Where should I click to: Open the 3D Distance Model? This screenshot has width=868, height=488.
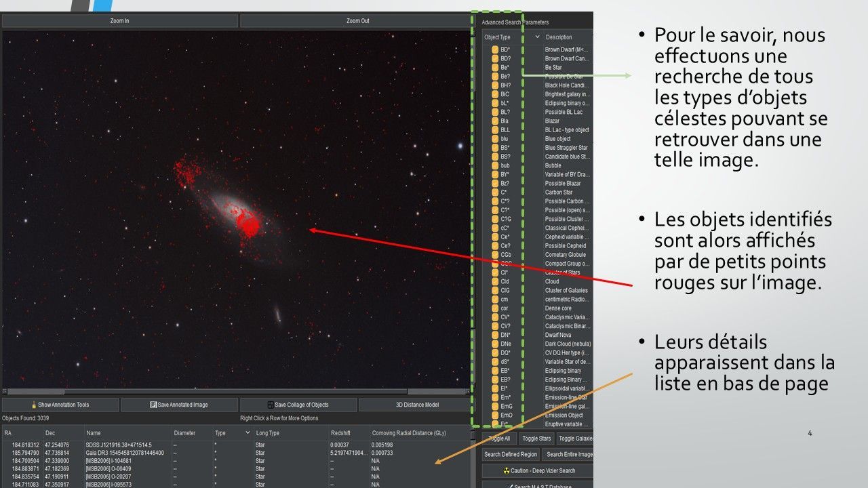(x=414, y=405)
